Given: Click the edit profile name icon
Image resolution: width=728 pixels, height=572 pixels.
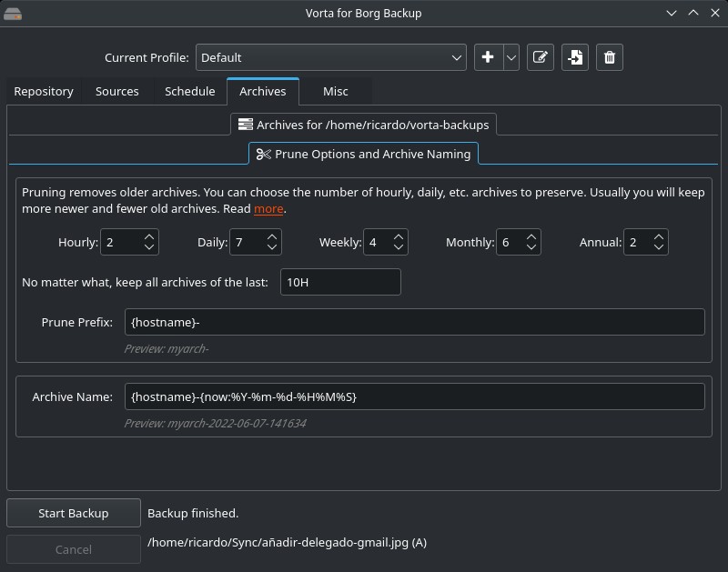Looking at the screenshot, I should click(540, 57).
